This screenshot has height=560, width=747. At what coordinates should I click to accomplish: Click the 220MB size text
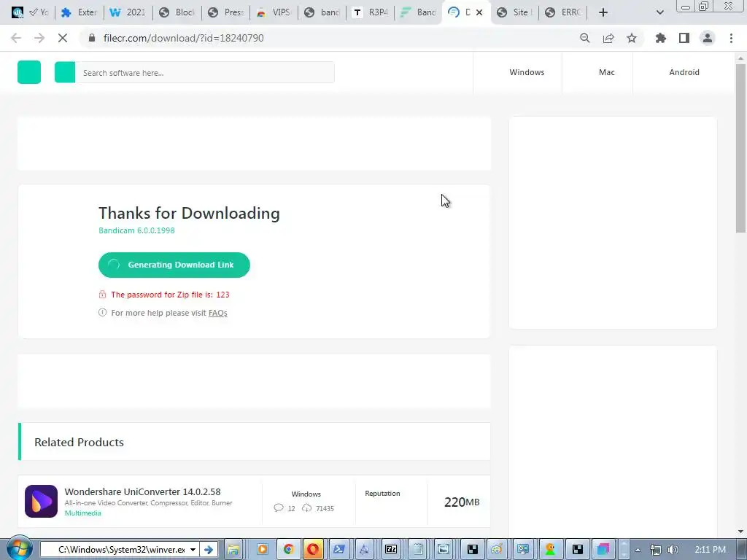462,502
